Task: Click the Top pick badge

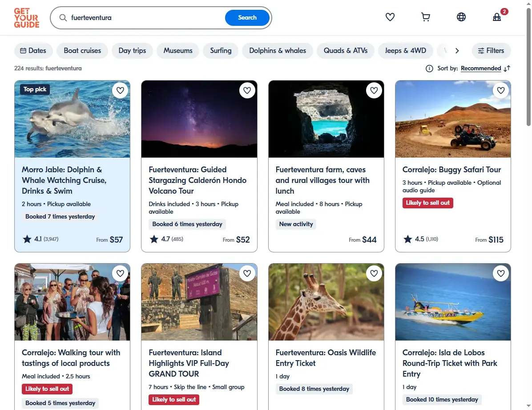Action: click(x=35, y=89)
